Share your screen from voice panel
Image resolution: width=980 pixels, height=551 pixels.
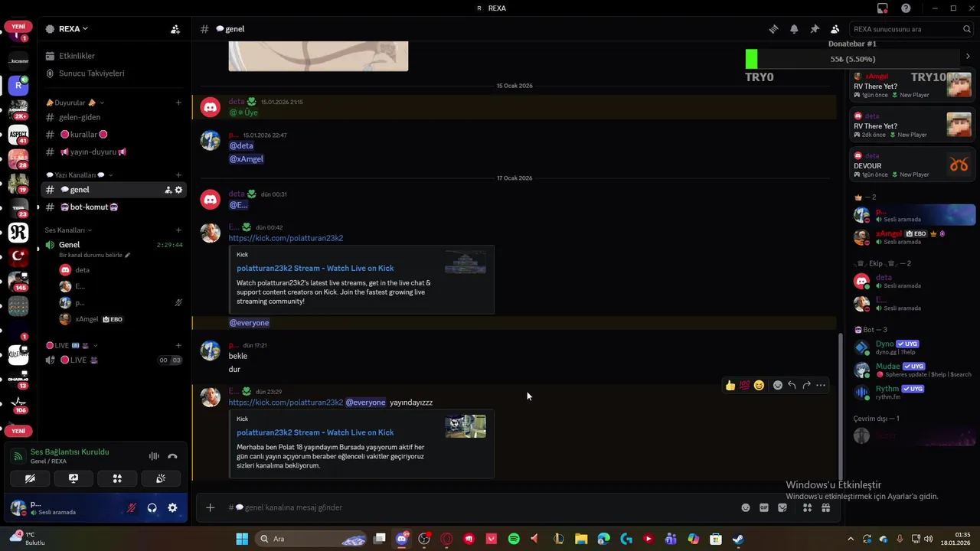(73, 478)
